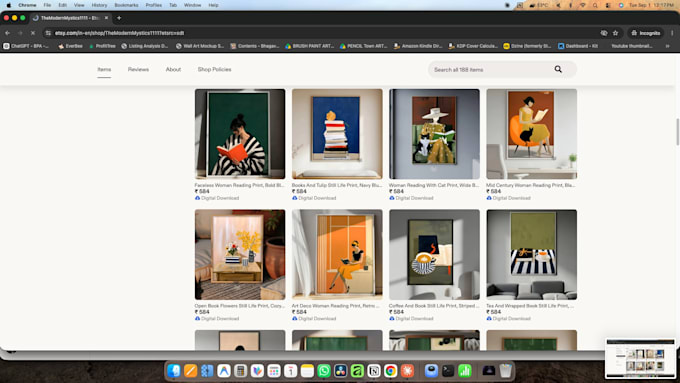680x383 pixels.
Task: Open Calendar app in the dock
Action: (291, 370)
